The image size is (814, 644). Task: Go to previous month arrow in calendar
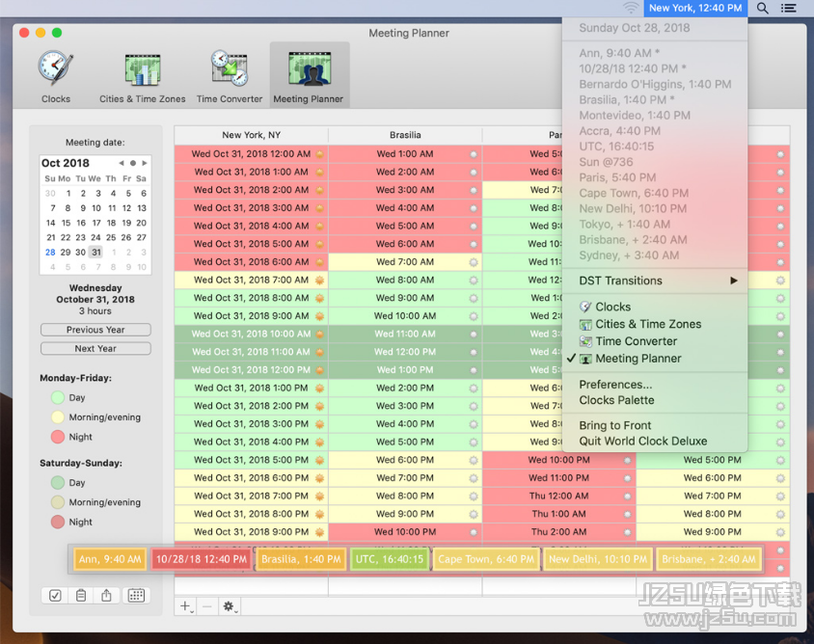click(x=121, y=163)
